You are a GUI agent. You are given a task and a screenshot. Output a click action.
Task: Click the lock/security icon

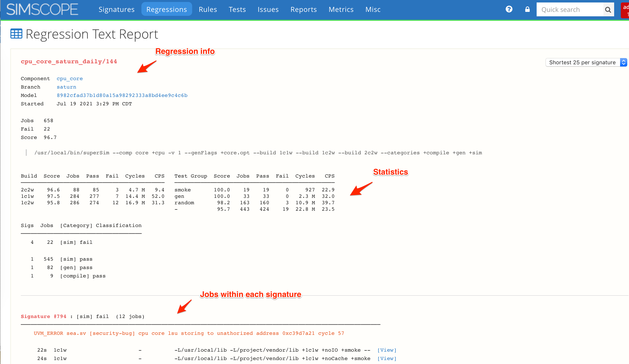pos(527,9)
